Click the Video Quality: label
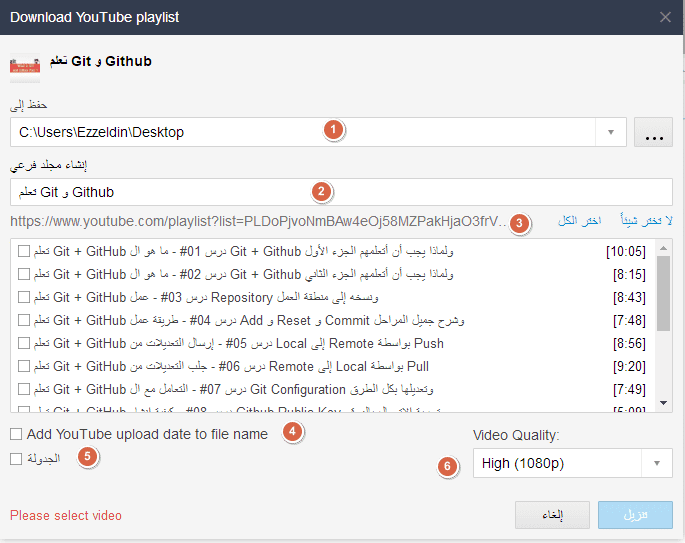Viewport: 685px width, 543px height. (x=516, y=435)
